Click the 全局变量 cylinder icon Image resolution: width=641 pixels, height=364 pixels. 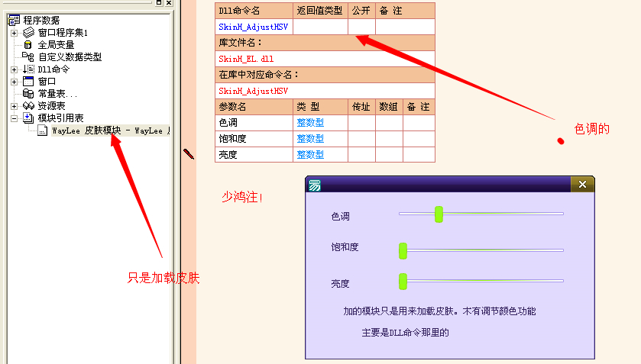coord(28,44)
